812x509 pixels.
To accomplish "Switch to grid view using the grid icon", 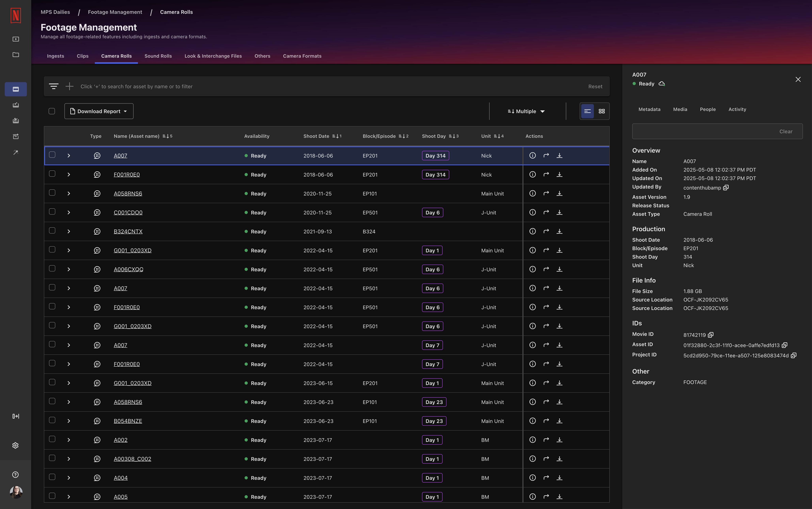I will coord(602,111).
